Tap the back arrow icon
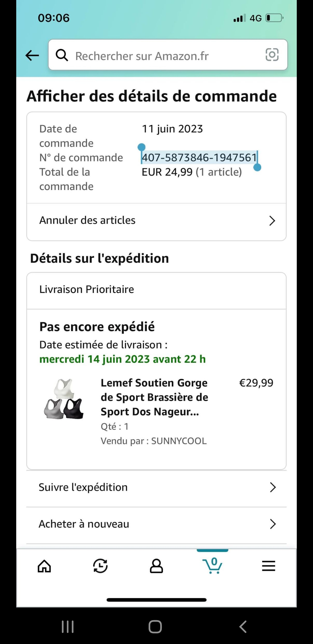Image resolution: width=313 pixels, height=644 pixels. (x=32, y=55)
